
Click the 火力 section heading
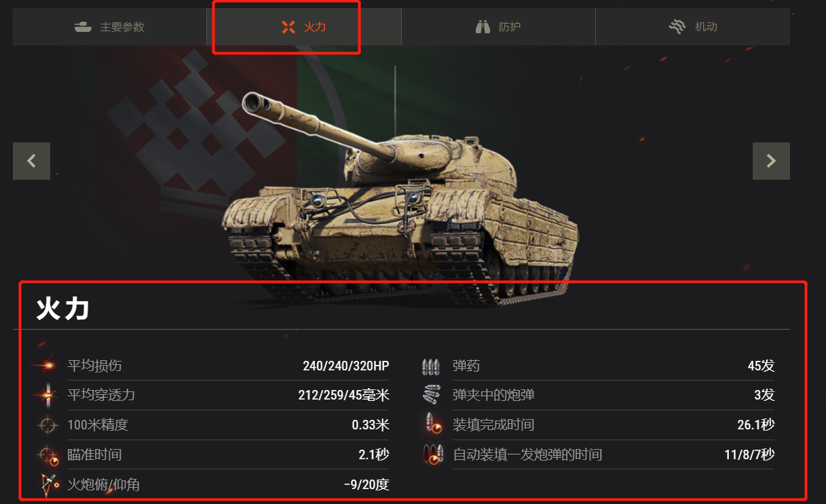pos(63,309)
